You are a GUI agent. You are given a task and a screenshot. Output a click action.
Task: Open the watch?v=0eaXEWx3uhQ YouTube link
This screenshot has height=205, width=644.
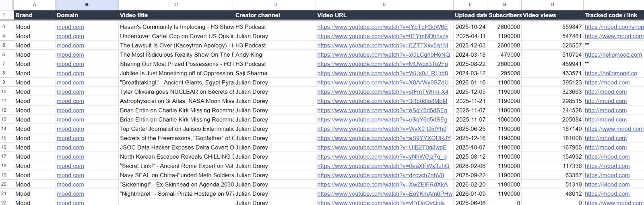click(x=383, y=166)
